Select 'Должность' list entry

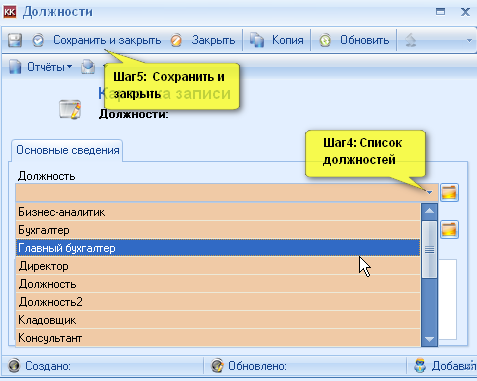pyautogui.click(x=218, y=284)
